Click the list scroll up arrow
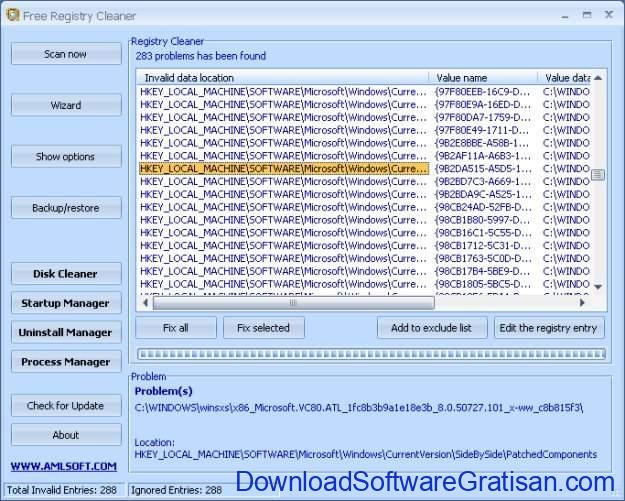The image size is (625, 501). pos(598,78)
